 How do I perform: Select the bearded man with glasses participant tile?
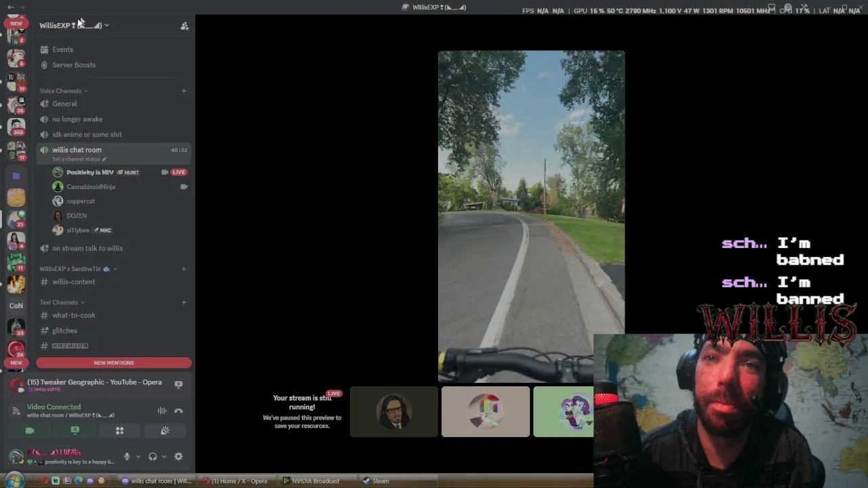[x=394, y=411]
